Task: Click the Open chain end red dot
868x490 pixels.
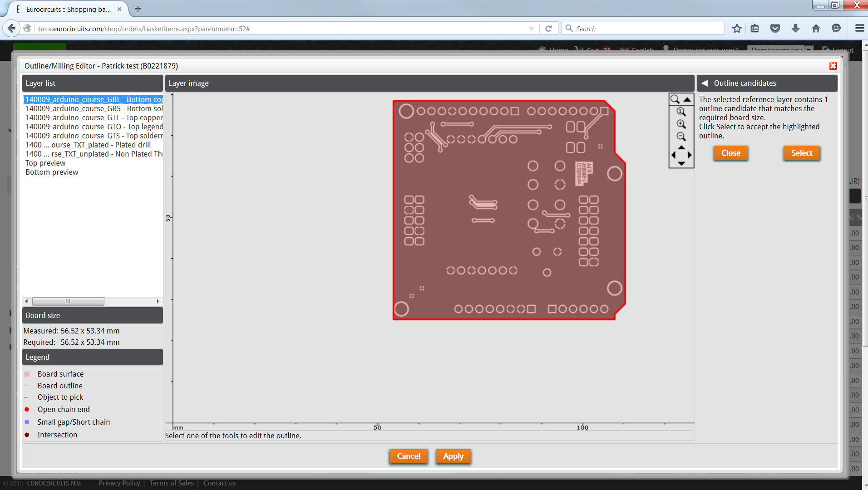Action: click(27, 409)
